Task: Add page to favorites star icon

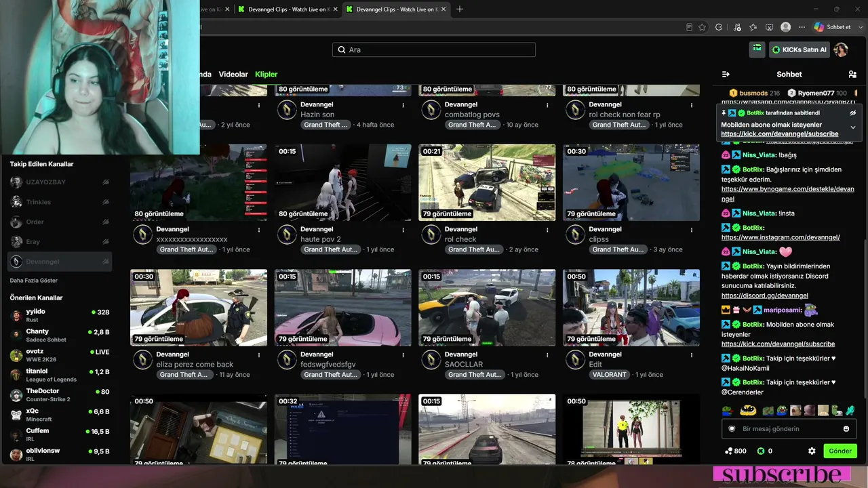Action: [702, 27]
